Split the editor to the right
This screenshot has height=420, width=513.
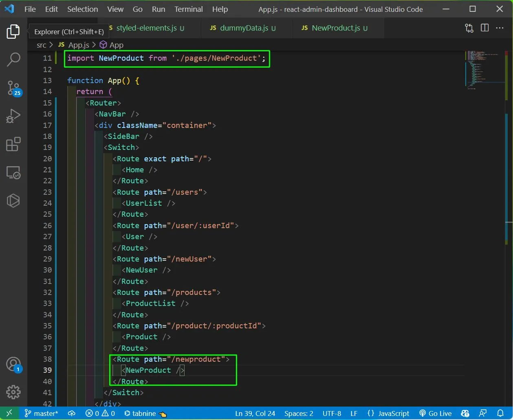pyautogui.click(x=484, y=28)
